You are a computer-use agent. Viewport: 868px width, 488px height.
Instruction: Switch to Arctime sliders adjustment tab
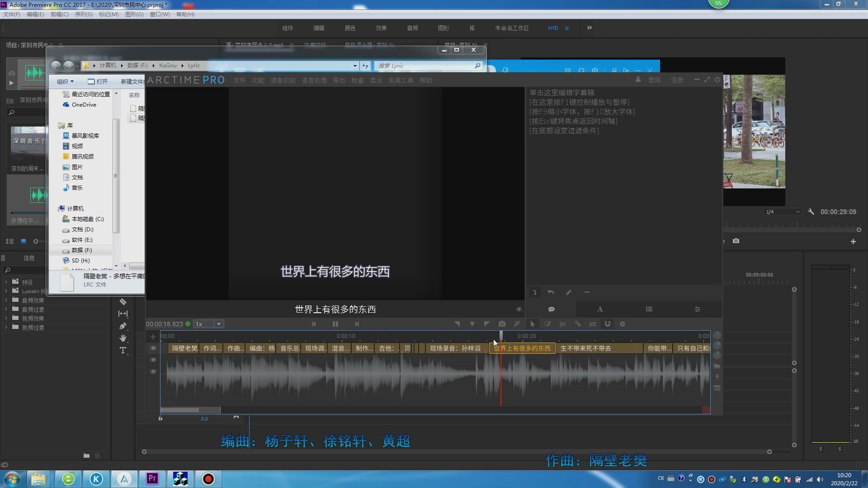[698, 310]
